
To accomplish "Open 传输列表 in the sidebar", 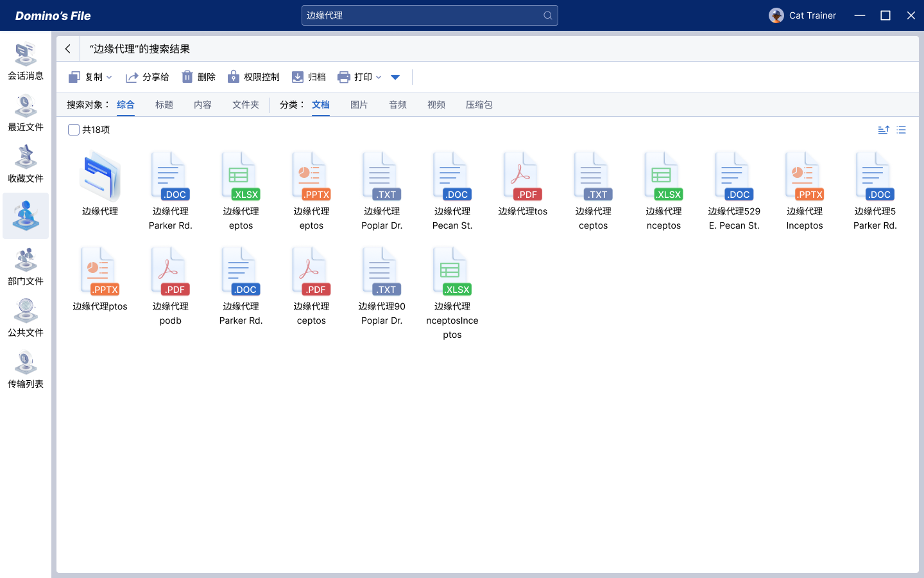I will tap(26, 370).
